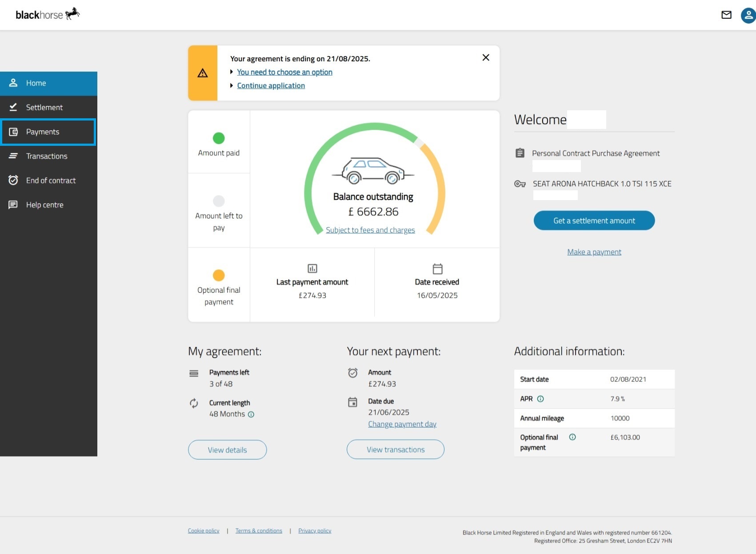Open Transactions in the sidebar
The image size is (756, 554).
tap(48, 156)
